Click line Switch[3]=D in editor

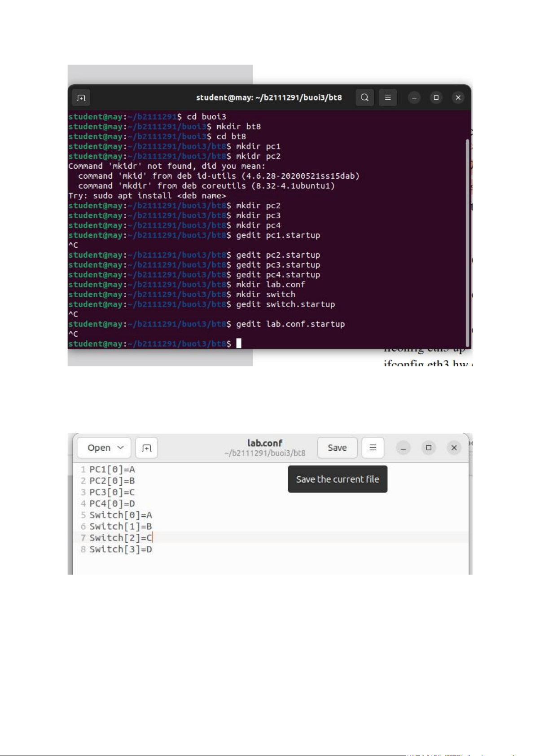point(121,549)
